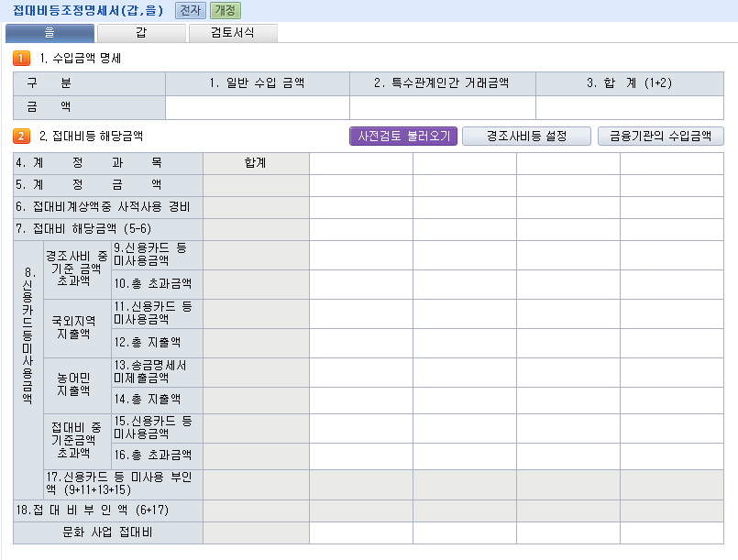
Task: Click 15.신용카드 등 미사용금액 label
Action: [157, 428]
